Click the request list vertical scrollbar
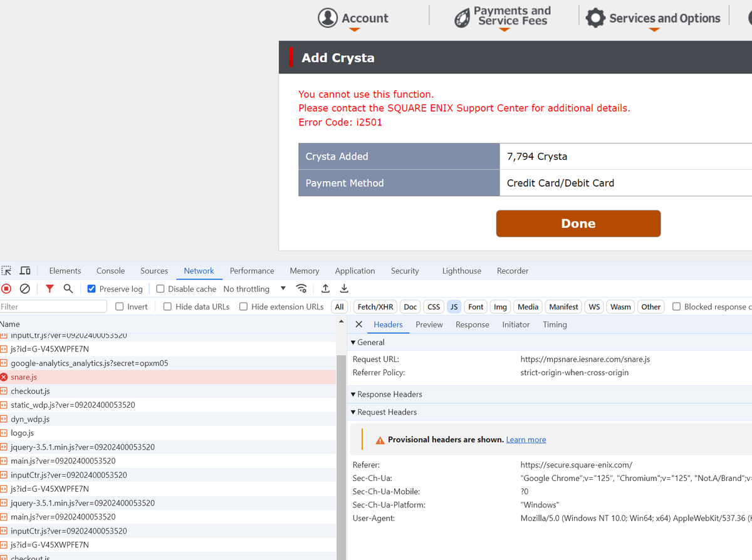 pyautogui.click(x=342, y=457)
